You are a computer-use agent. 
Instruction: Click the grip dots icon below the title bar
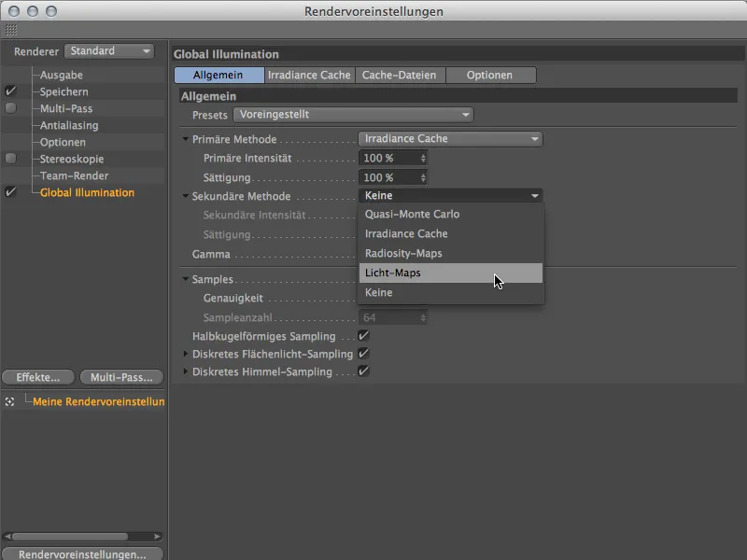pyautogui.click(x=11, y=30)
